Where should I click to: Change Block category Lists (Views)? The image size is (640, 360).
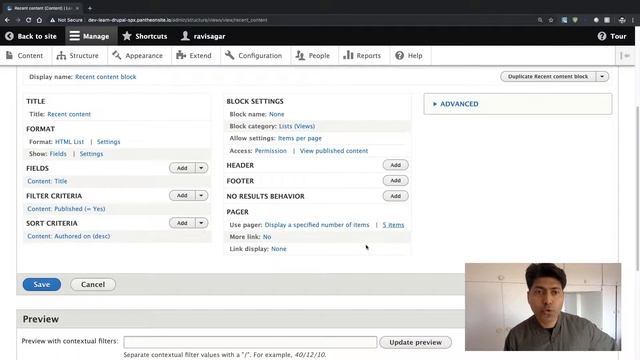(297, 126)
